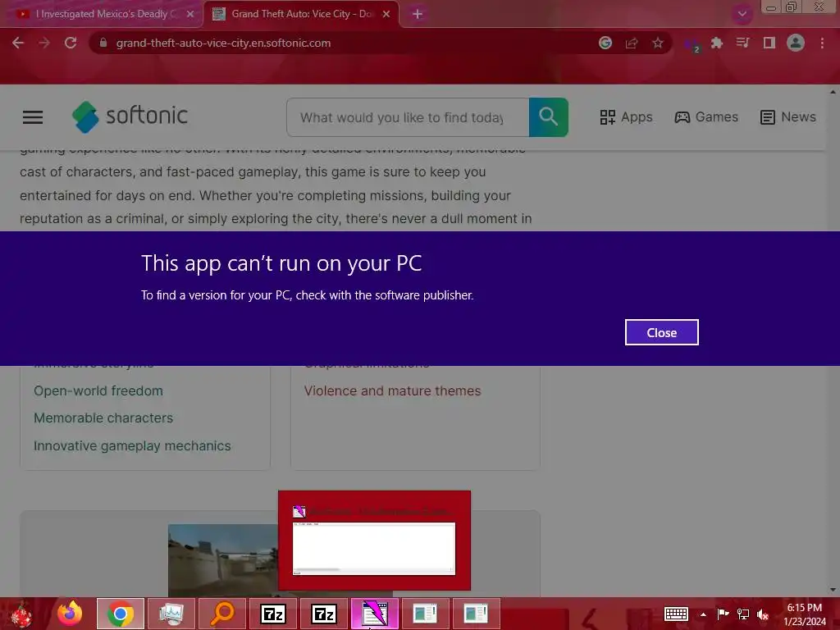The height and width of the screenshot is (630, 840).
Task: Open the second document window taskbar icon
Action: (x=477, y=614)
